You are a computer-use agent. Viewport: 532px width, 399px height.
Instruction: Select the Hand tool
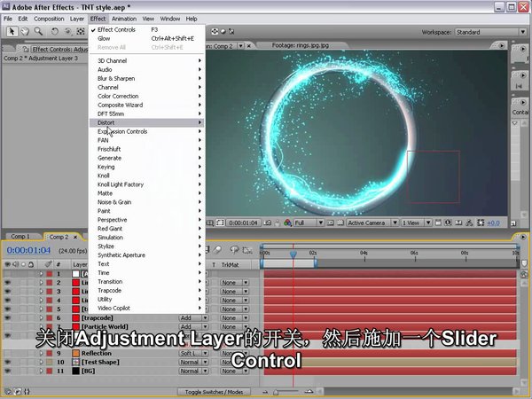25,32
